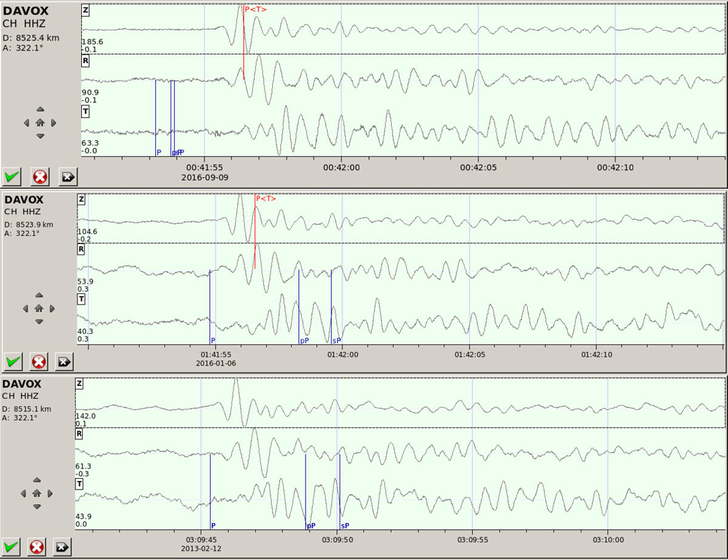Image resolution: width=728 pixels, height=560 pixels.
Task: Click the blue pP marker in 2013-02-12 panel
Action: pos(311,526)
